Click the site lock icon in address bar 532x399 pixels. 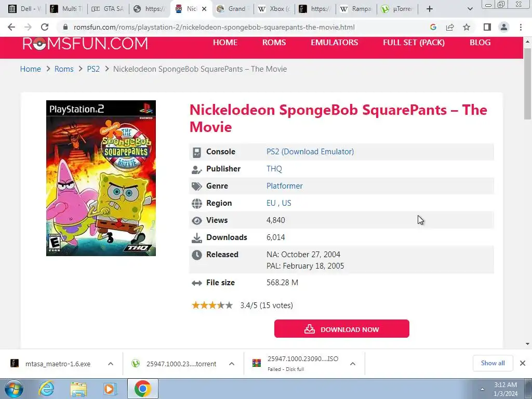65,27
